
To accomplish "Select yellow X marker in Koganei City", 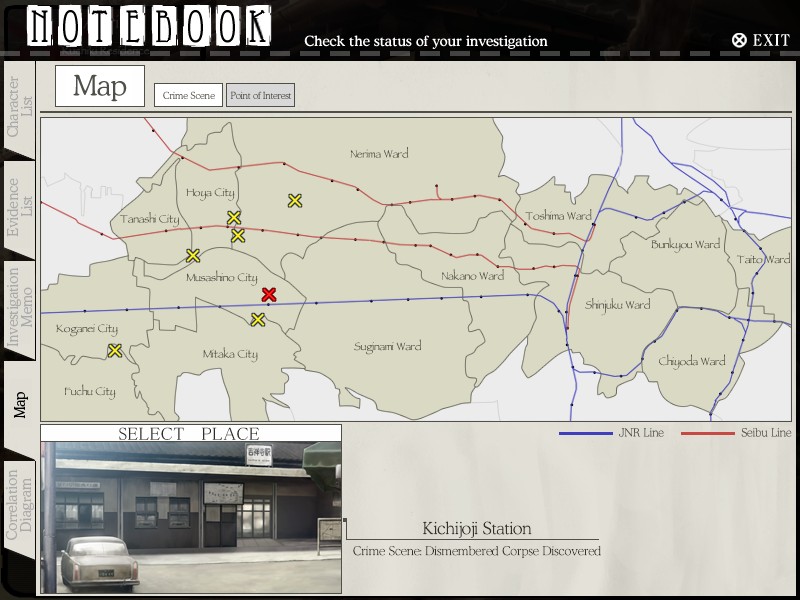I will (115, 351).
